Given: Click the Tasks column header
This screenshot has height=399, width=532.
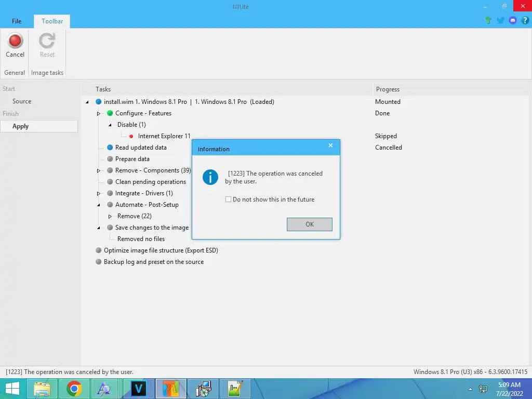Looking at the screenshot, I should click(228, 89).
